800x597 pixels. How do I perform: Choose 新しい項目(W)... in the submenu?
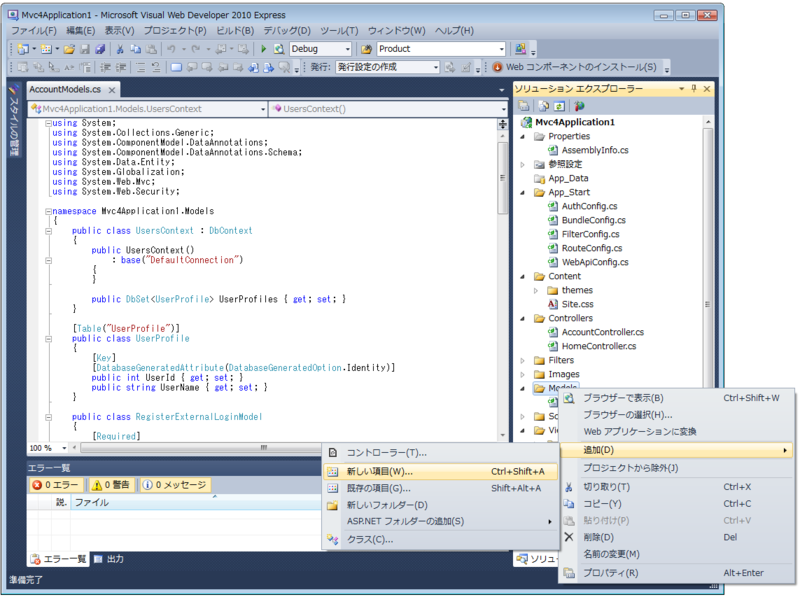click(441, 472)
